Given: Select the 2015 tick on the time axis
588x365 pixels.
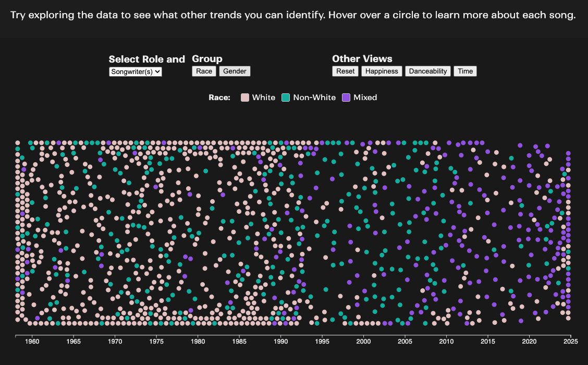Looking at the screenshot, I should point(488,342).
